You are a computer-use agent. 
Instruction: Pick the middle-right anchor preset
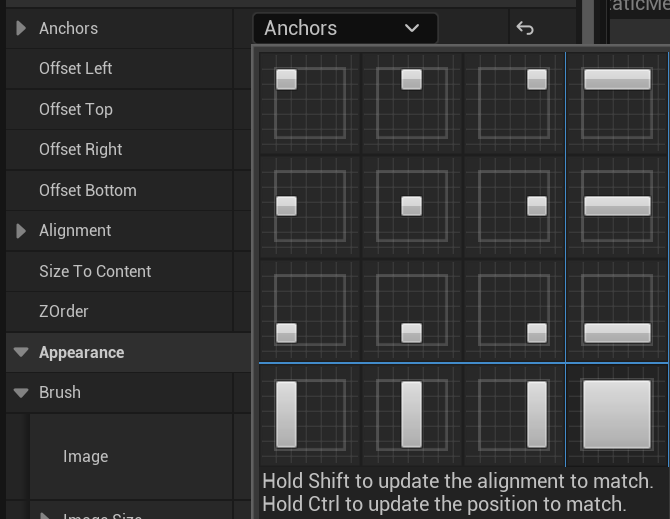[x=513, y=206]
